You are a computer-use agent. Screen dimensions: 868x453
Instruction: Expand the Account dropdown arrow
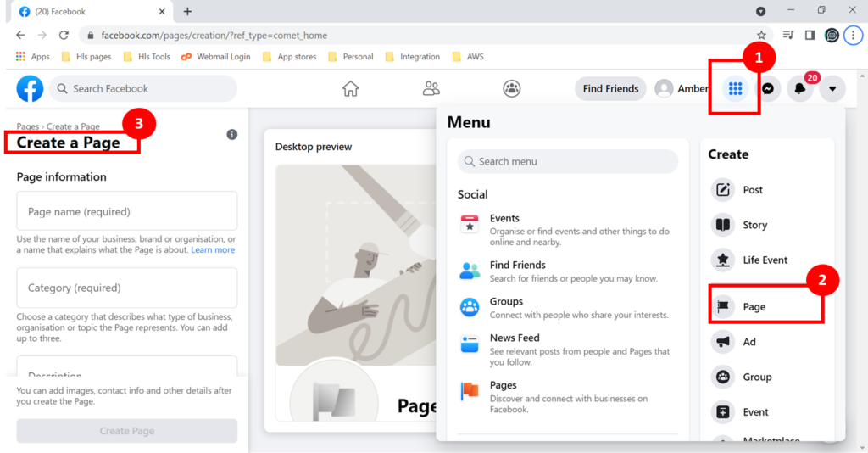coord(832,88)
